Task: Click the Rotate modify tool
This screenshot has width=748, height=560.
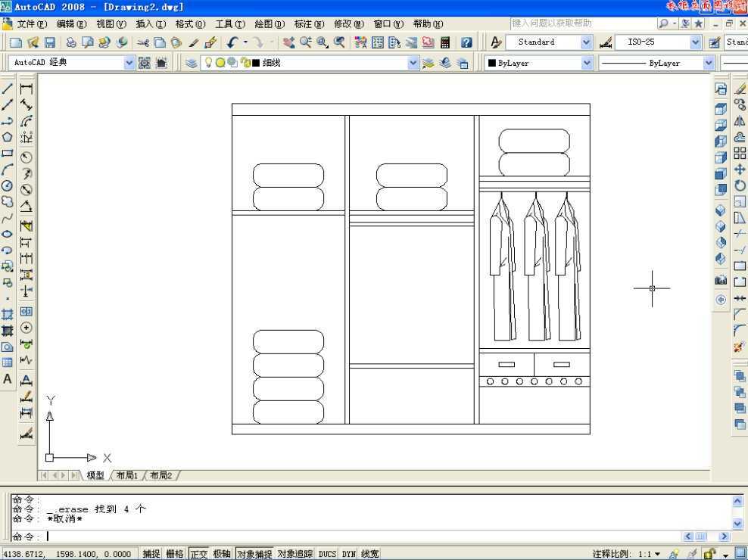Action: pyautogui.click(x=740, y=185)
